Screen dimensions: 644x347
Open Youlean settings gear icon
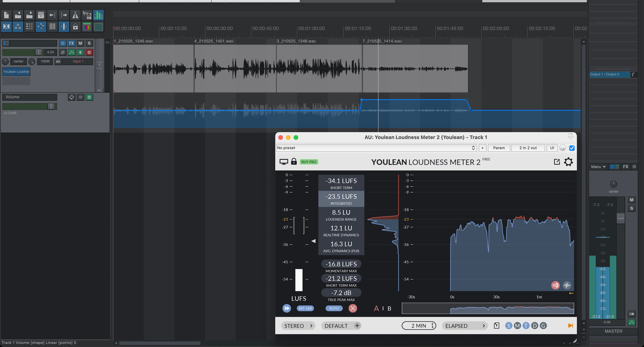tap(568, 162)
